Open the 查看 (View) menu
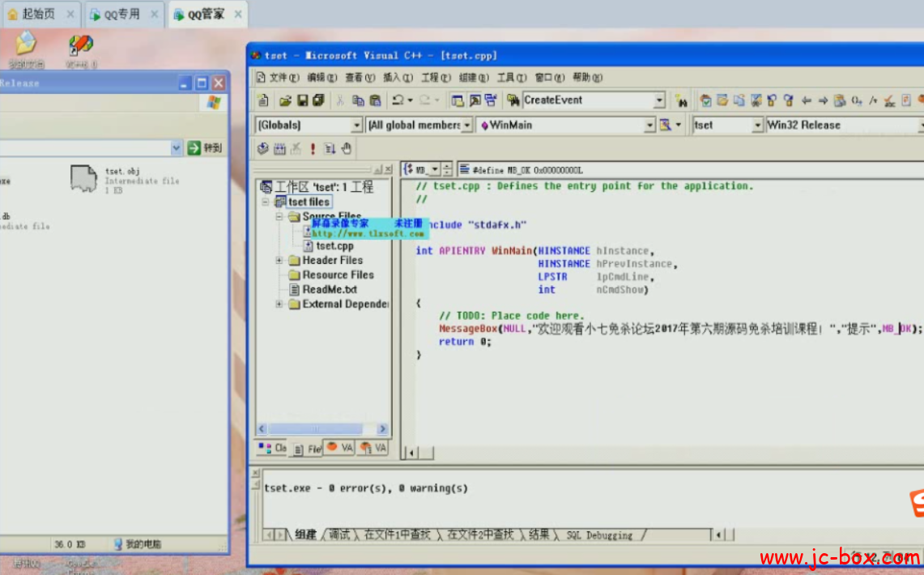This screenshot has height=575, width=924. coord(360,78)
